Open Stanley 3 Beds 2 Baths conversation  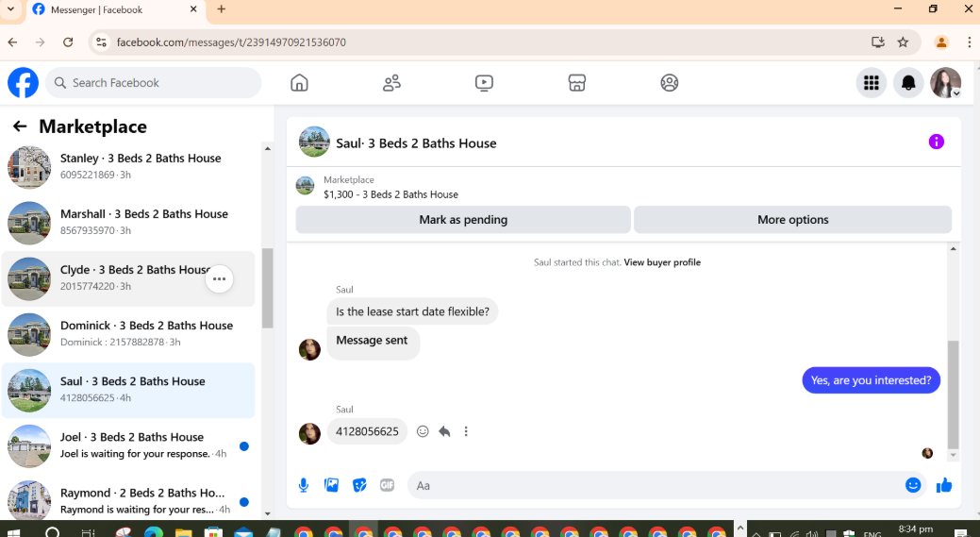coord(128,167)
